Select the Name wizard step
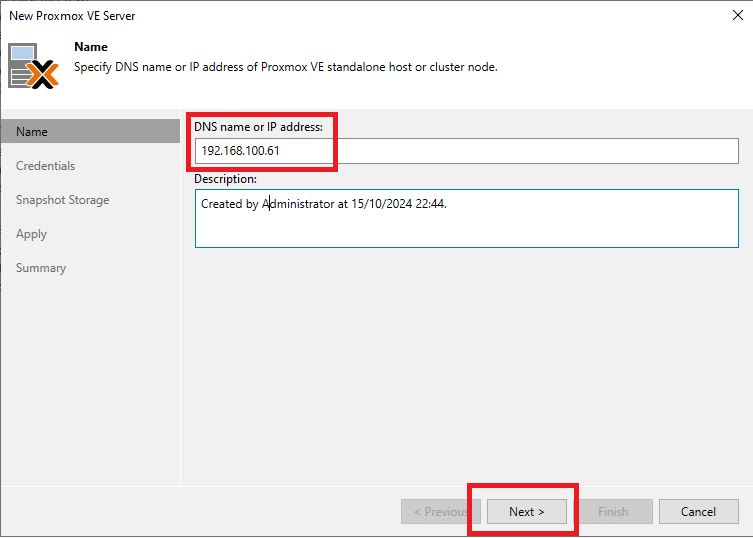753x538 pixels. click(91, 132)
